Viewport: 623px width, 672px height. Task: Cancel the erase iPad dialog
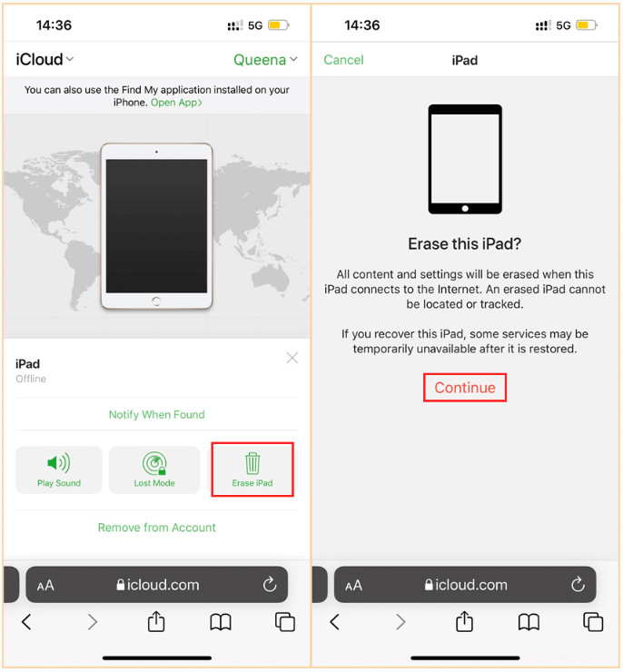(x=343, y=60)
